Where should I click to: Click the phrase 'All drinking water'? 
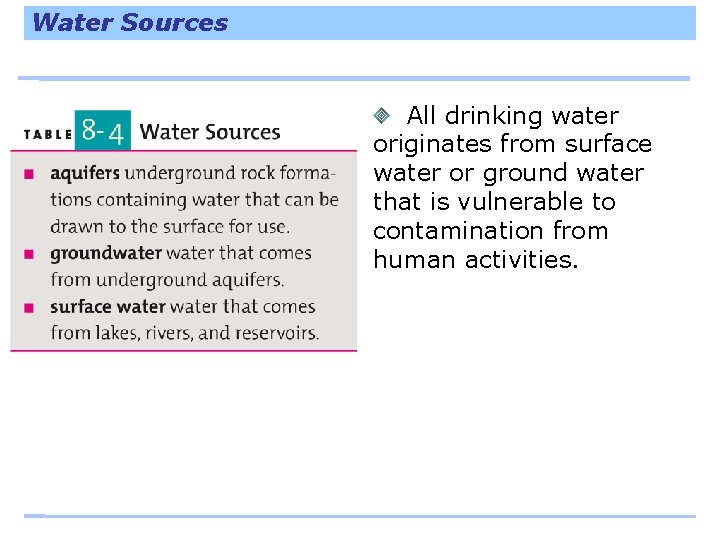tap(513, 116)
